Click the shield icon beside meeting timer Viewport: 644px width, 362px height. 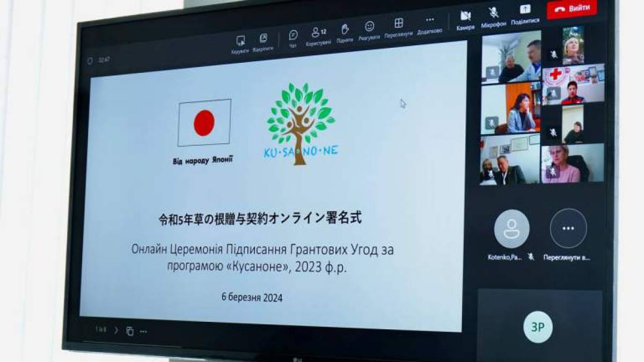[x=90, y=61]
